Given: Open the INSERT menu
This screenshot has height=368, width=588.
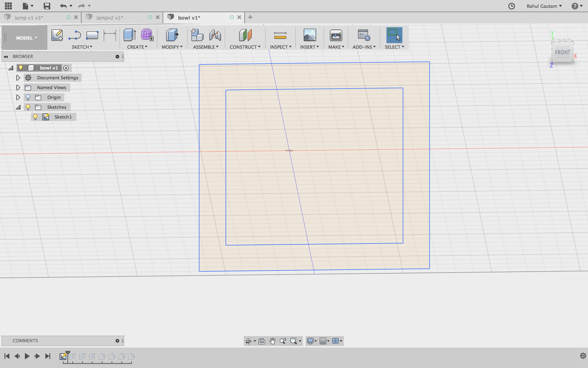Looking at the screenshot, I should (310, 47).
